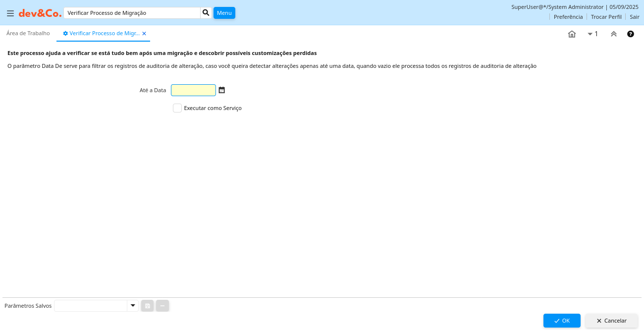Click the Cancelar button

point(611,321)
